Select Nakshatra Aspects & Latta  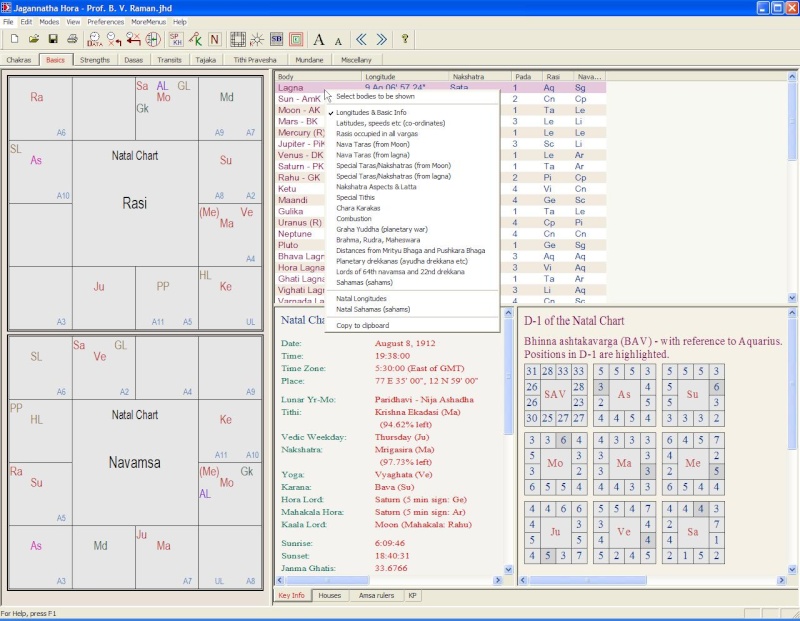pyautogui.click(x=376, y=187)
